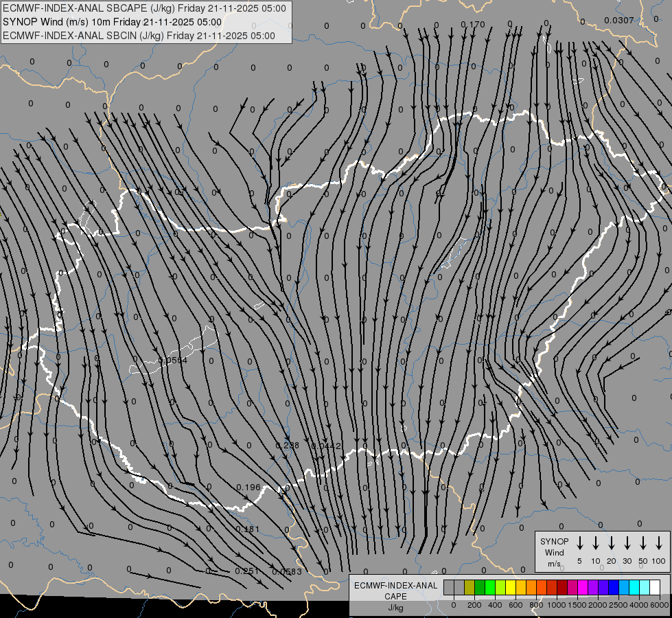Image resolution: width=672 pixels, height=618 pixels.
Task: Click the yellow swatch on CAPE scale
Action: tap(511, 588)
